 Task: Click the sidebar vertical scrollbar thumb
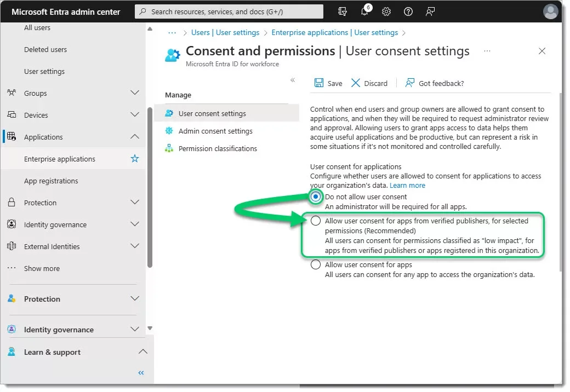(x=150, y=187)
